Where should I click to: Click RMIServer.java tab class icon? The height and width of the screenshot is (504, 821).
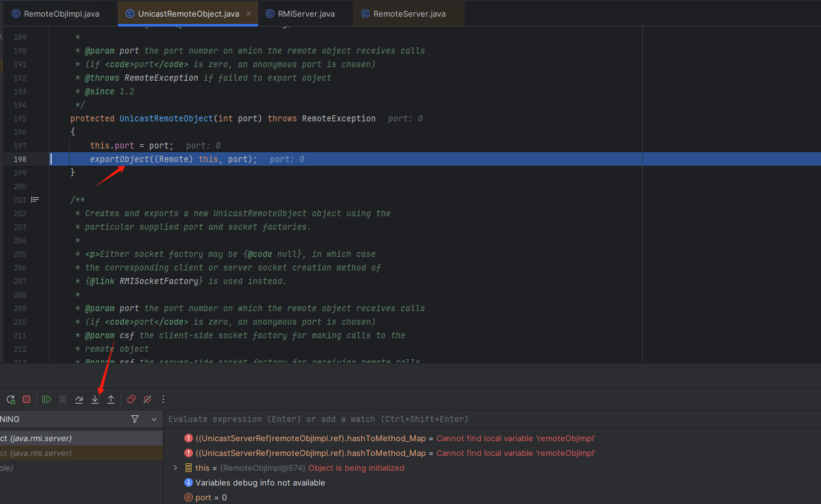click(x=270, y=14)
